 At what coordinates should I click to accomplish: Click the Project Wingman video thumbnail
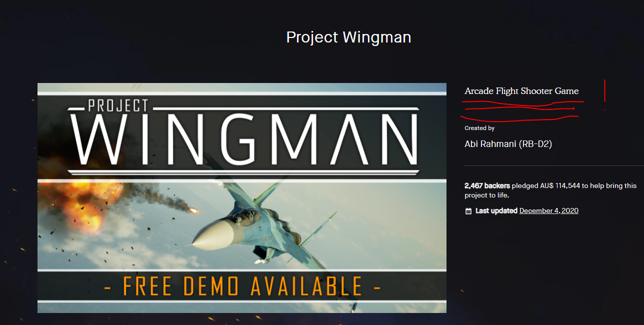click(x=242, y=198)
